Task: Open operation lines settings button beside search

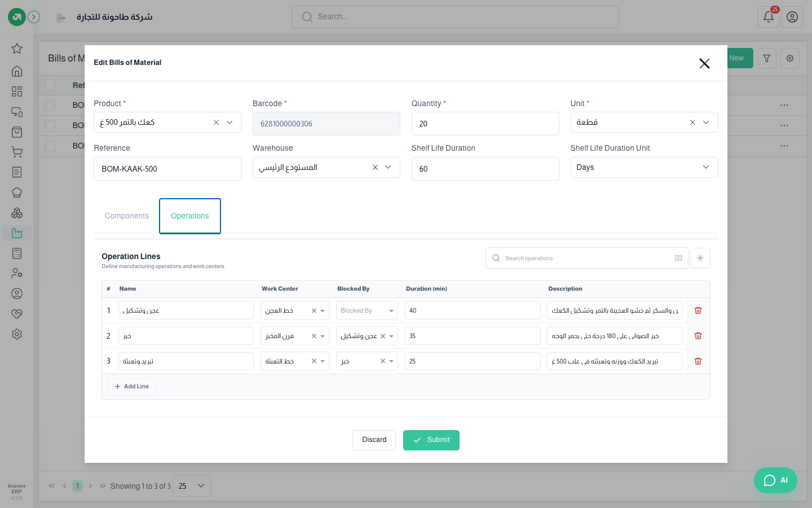Action: [700, 258]
